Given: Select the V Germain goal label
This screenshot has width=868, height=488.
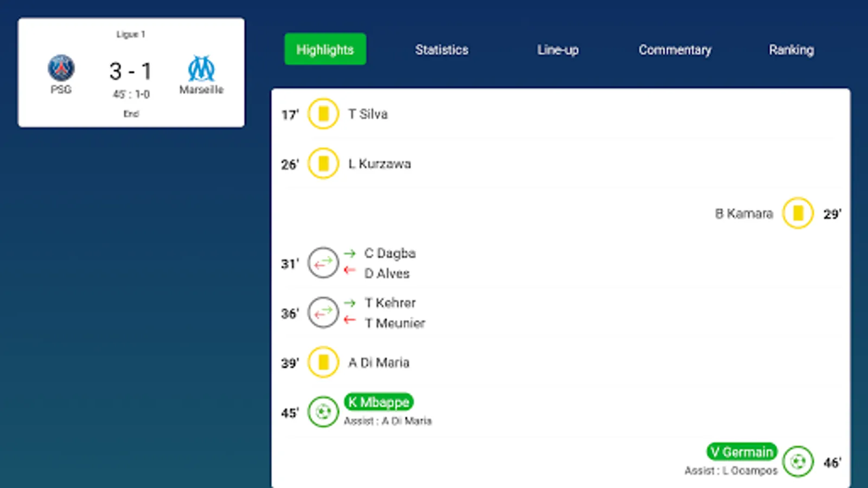Looking at the screenshot, I should [x=742, y=452].
